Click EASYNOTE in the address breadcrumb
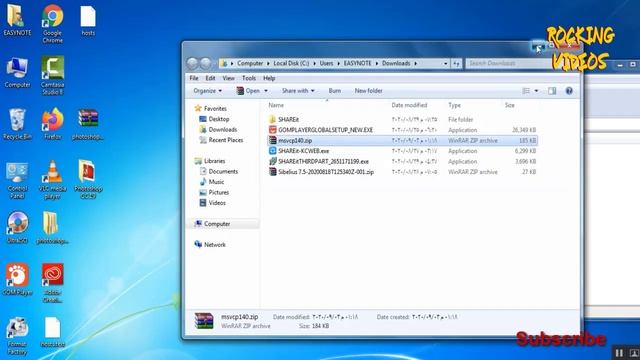 point(358,63)
